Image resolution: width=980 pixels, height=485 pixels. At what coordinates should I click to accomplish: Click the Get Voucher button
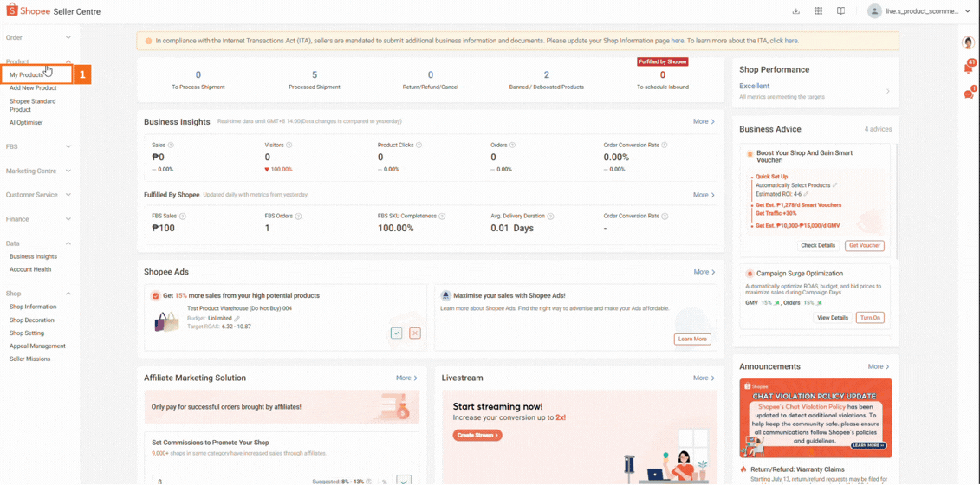point(865,246)
